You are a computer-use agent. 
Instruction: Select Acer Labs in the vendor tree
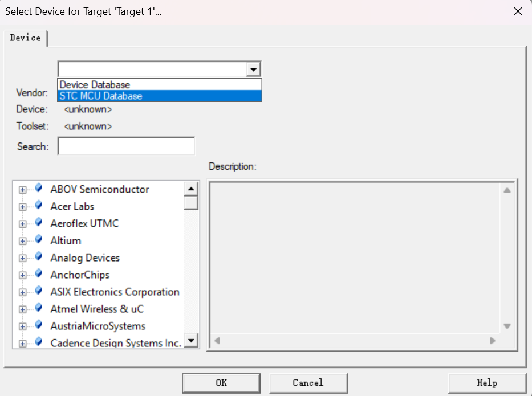[x=72, y=206]
